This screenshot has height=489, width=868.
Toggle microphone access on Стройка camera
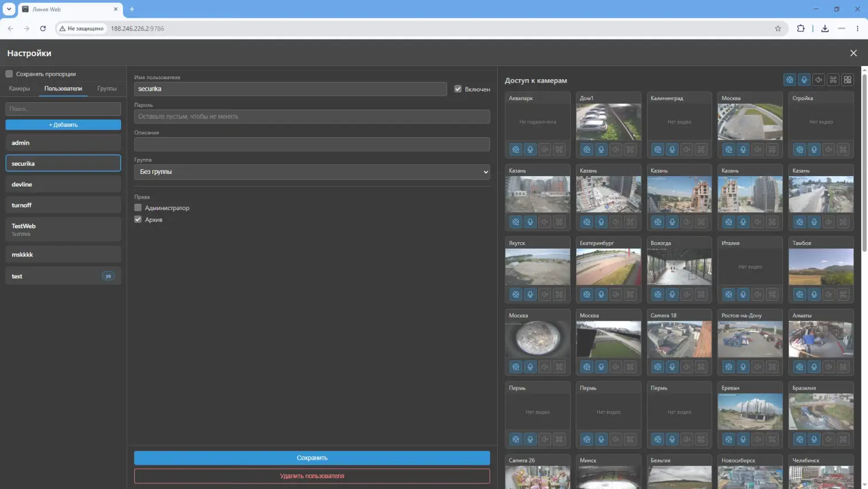pyautogui.click(x=814, y=150)
